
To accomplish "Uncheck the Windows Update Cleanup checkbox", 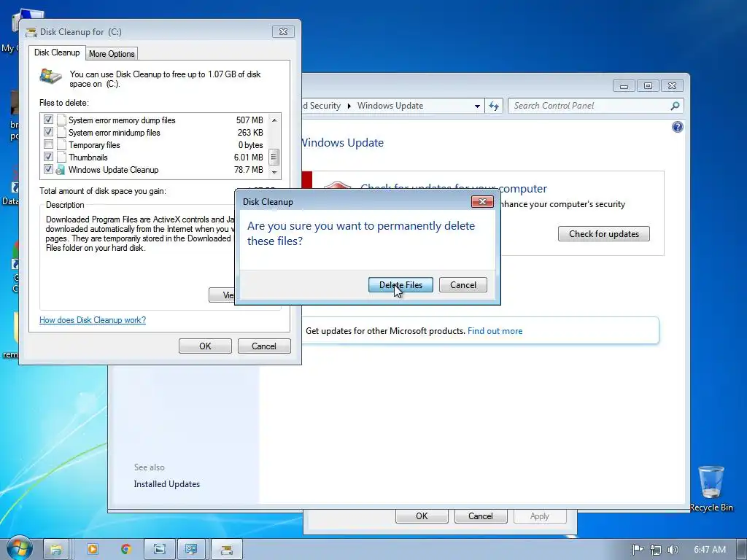I will click(48, 169).
